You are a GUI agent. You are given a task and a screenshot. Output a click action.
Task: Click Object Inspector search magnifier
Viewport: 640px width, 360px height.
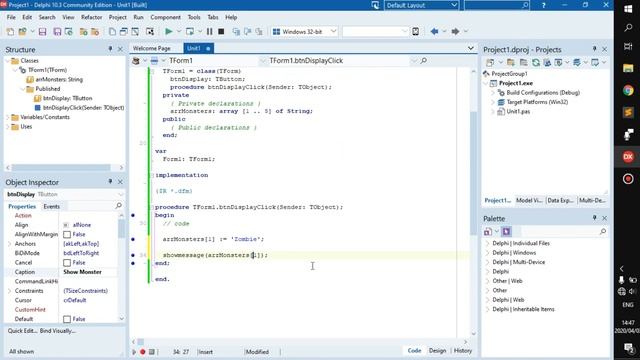[119, 206]
